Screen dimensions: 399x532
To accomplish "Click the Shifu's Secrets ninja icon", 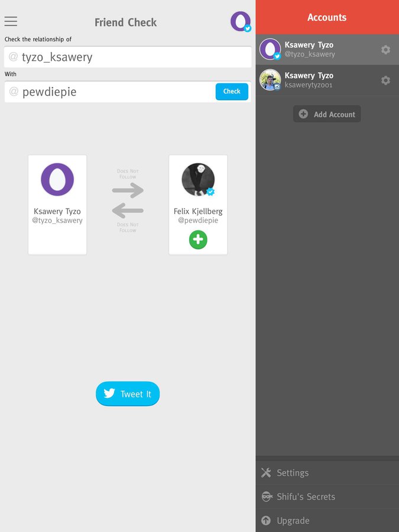I will (x=267, y=497).
